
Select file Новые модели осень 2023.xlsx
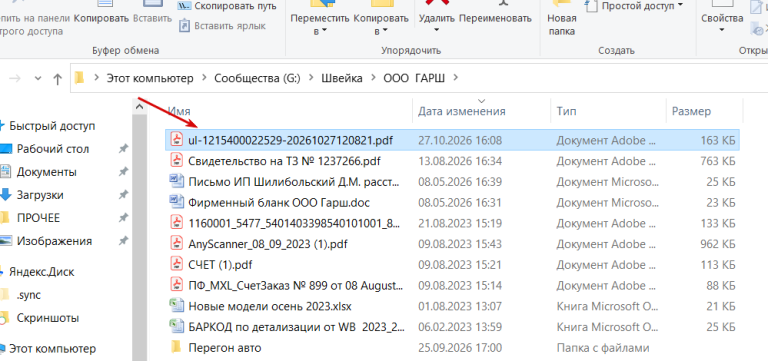[x=269, y=306]
